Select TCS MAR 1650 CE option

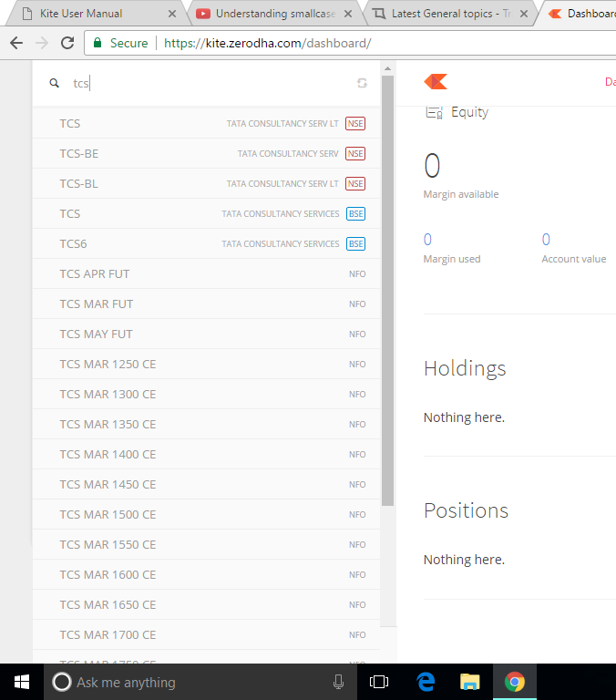pyautogui.click(x=206, y=604)
